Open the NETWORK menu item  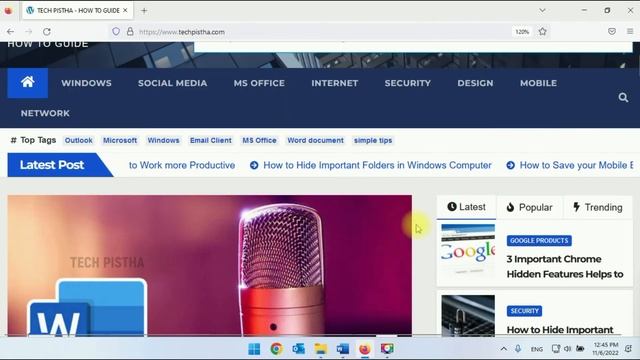tap(45, 113)
